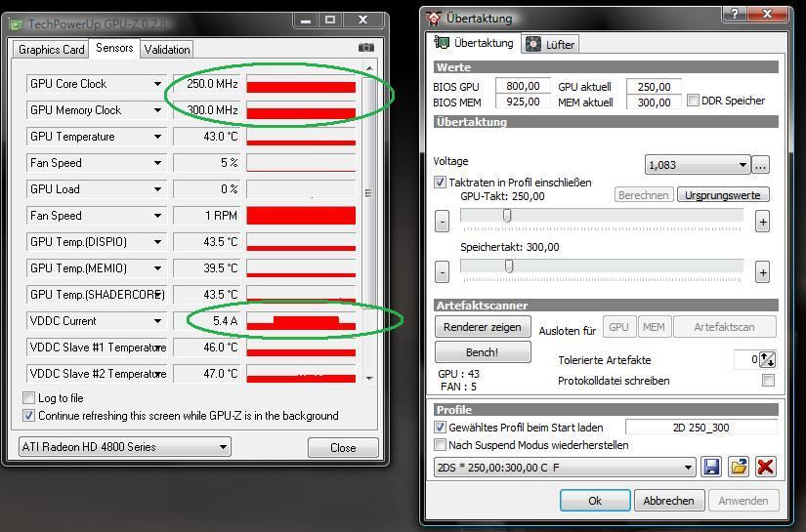Image resolution: width=806 pixels, height=532 pixels.
Task: Open the Validation tab
Action: point(166,50)
